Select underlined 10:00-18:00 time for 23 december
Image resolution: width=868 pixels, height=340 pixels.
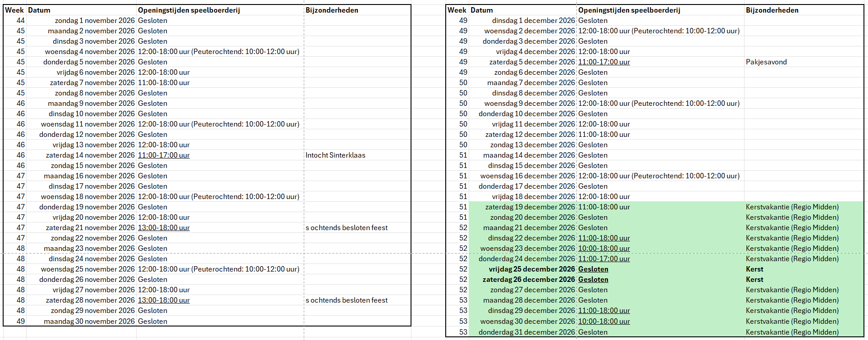pos(604,249)
